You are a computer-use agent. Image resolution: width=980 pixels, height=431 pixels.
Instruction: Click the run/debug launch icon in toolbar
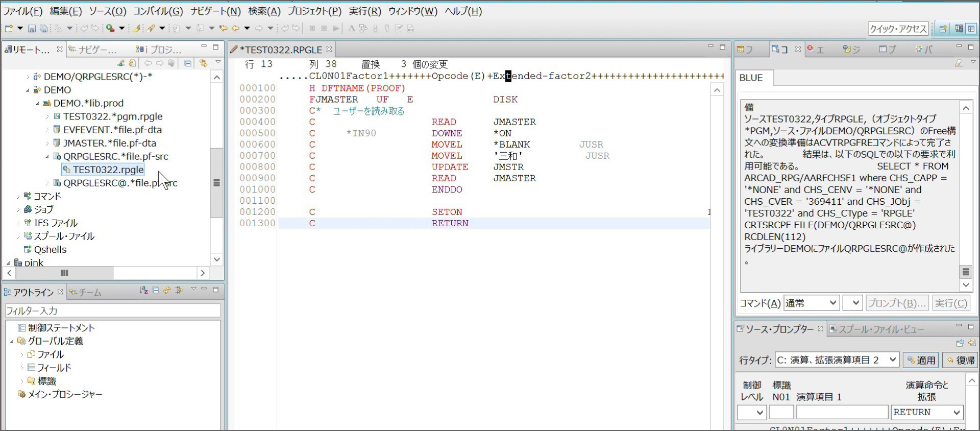110,29
